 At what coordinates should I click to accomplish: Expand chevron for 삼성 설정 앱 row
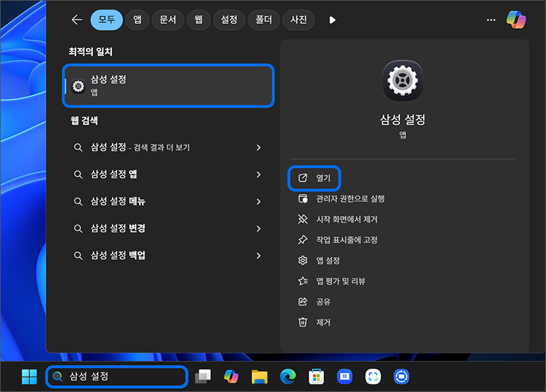click(259, 175)
